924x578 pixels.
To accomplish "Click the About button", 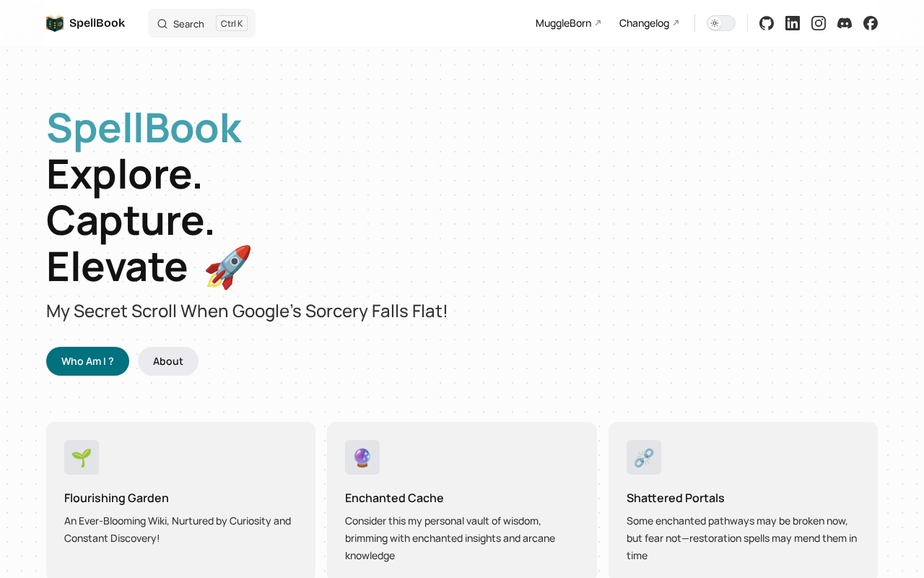I will 168,361.
